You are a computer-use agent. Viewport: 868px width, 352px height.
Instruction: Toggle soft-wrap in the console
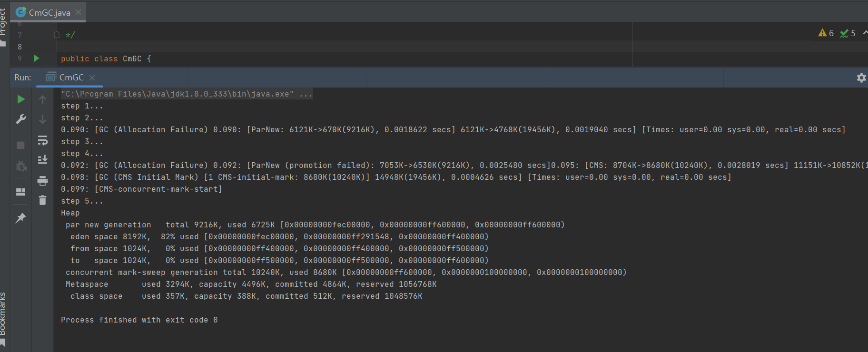[x=42, y=140]
